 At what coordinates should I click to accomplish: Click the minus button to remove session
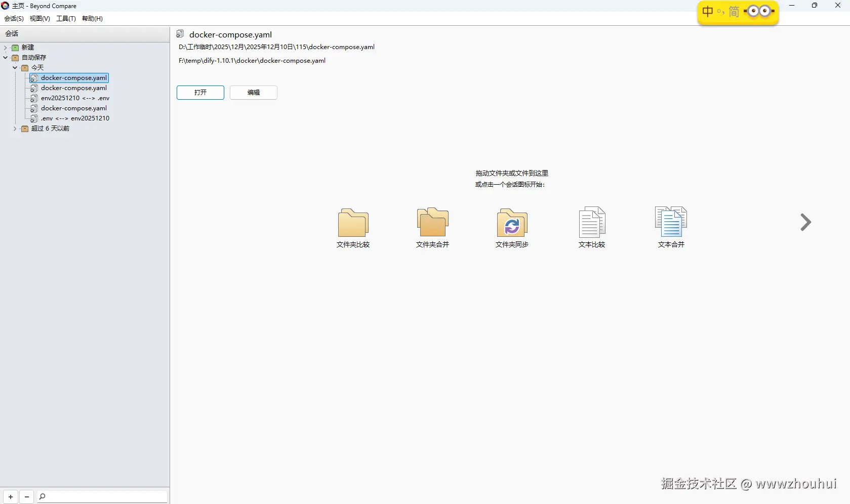(27, 497)
